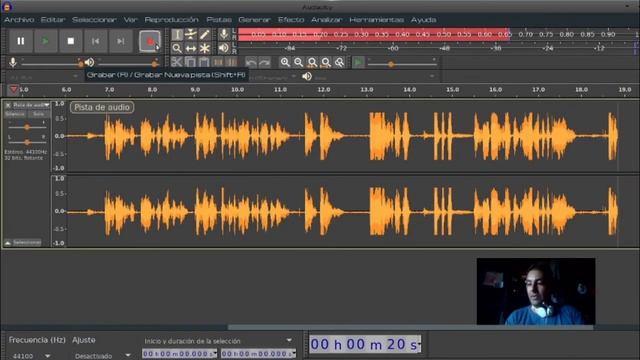Open the Ayuda menu
640x360 pixels.
tap(423, 20)
